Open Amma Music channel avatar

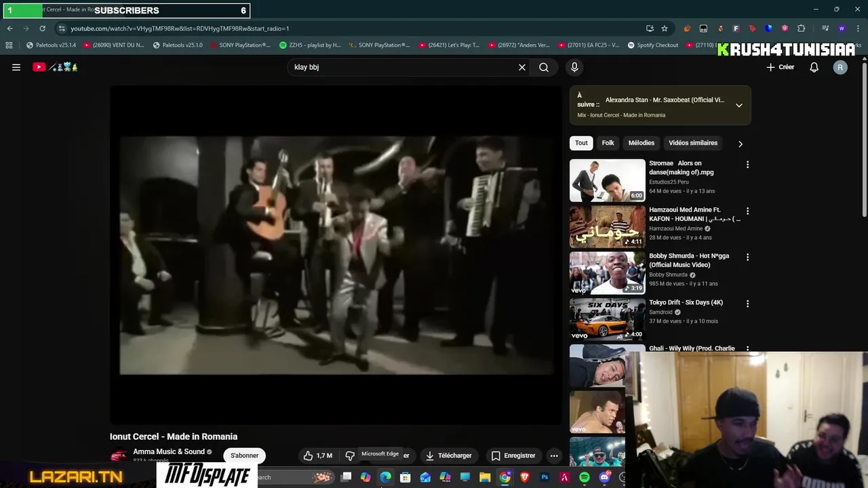119,455
